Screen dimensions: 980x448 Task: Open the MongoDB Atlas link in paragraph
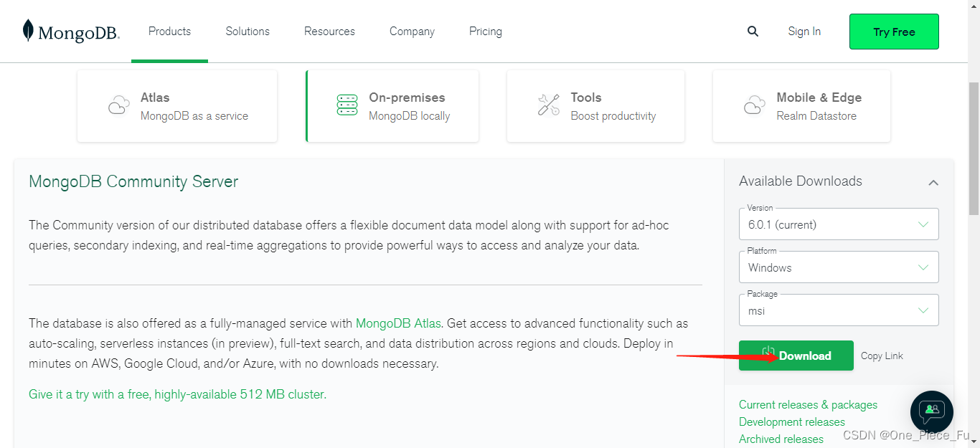click(x=398, y=323)
